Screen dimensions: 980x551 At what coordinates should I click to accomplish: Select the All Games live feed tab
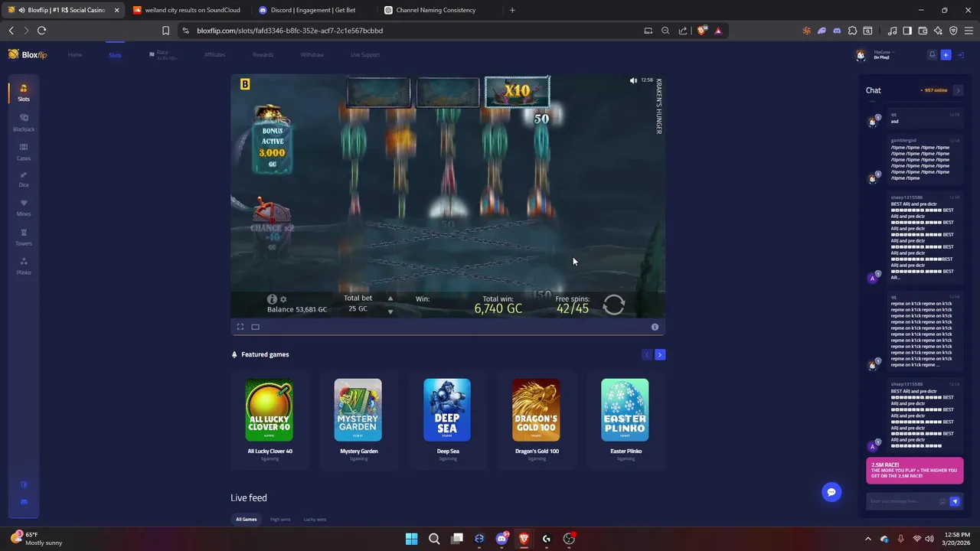pos(247,520)
